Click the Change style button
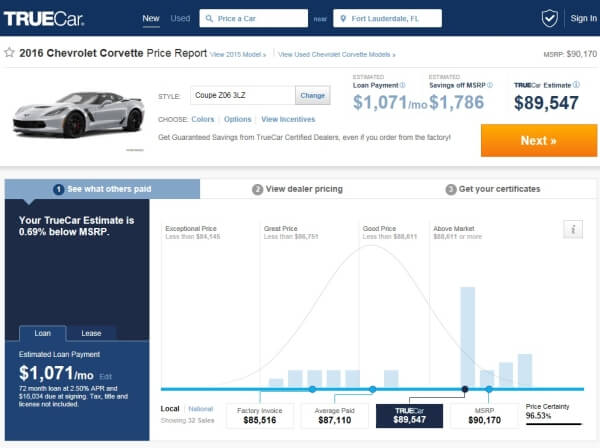This screenshot has height=448, width=600. coord(313,95)
